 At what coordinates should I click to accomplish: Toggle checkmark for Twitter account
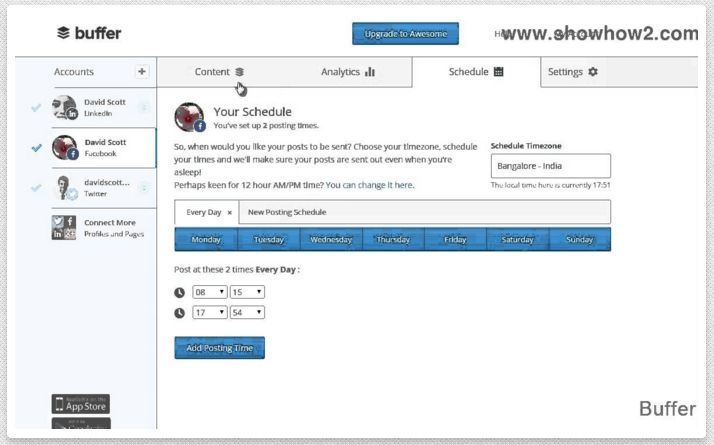(x=36, y=188)
